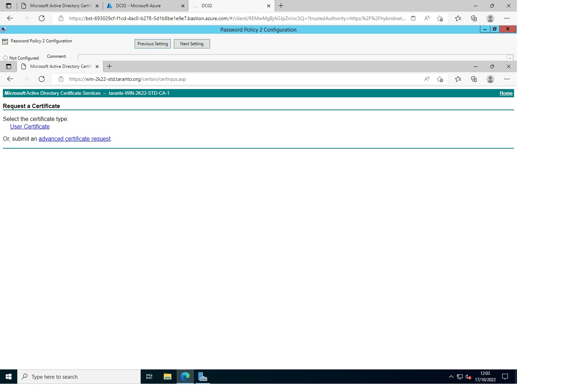Open profile avatar in certsrv browser
The height and width of the screenshot is (387, 588).
[x=490, y=79]
